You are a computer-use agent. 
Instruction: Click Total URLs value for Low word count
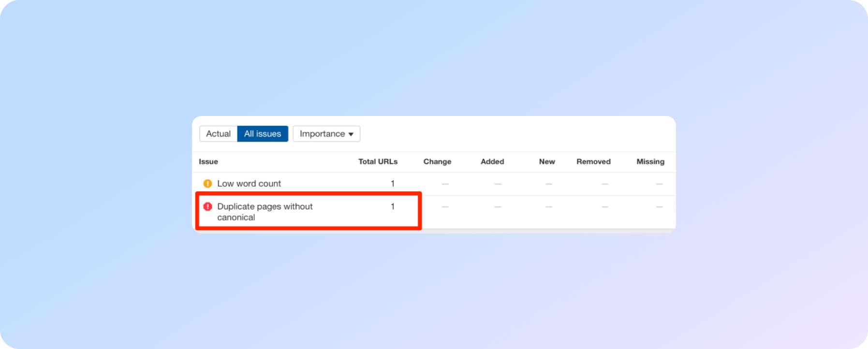(393, 184)
